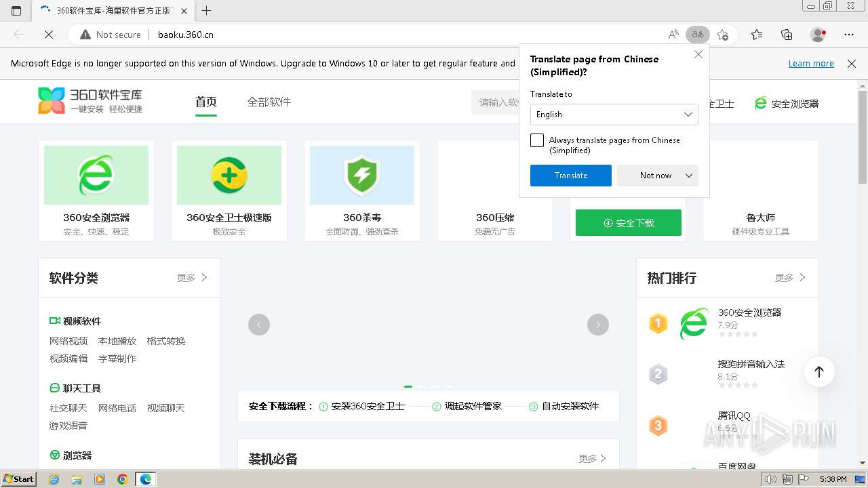Open Internet Explorer from taskbar

pyautogui.click(x=54, y=479)
